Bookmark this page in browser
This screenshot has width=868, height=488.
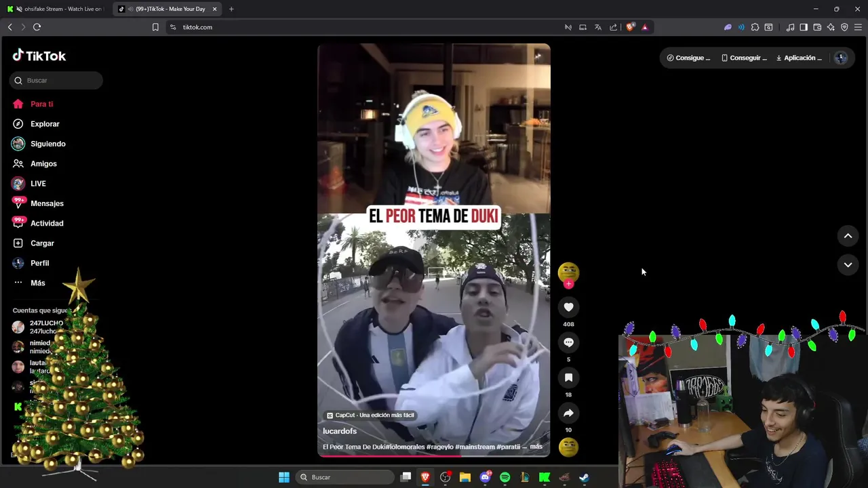click(x=155, y=27)
